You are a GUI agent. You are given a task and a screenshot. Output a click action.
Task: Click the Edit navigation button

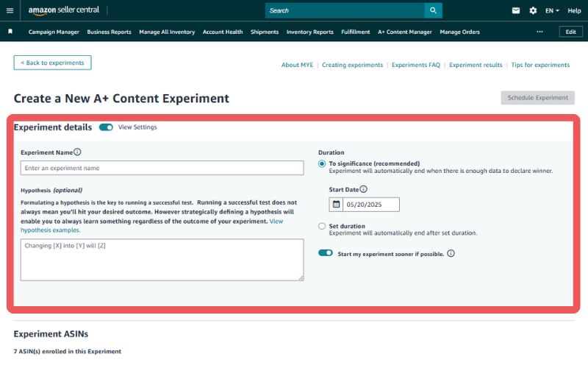(x=571, y=32)
